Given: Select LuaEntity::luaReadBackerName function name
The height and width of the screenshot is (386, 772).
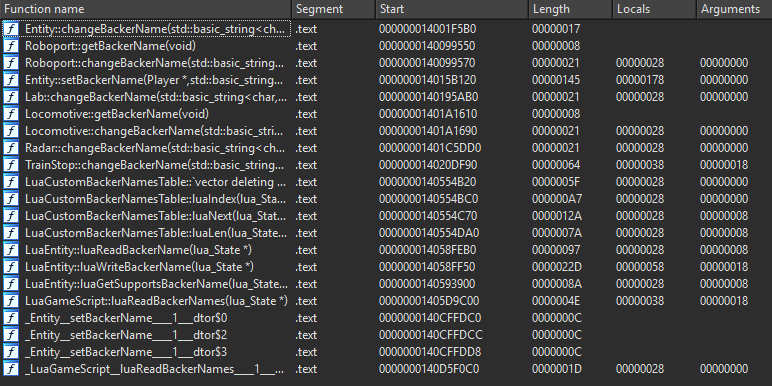Looking at the screenshot, I should tap(138, 250).
